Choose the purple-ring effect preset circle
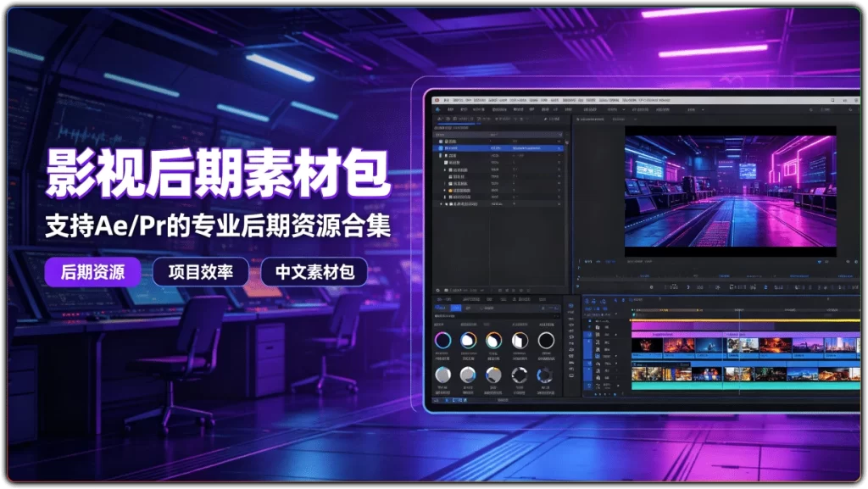The image size is (868, 489). click(x=442, y=340)
